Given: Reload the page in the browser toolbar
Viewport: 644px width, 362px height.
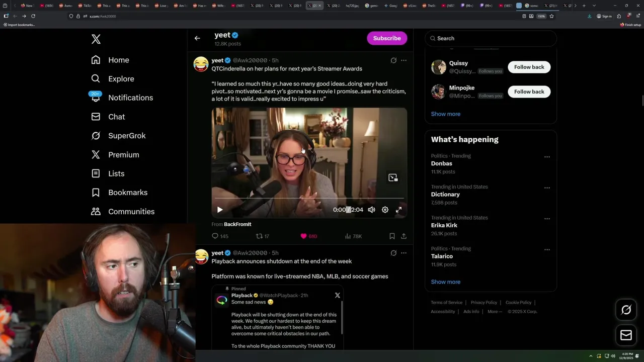Looking at the screenshot, I should click(x=33, y=16).
